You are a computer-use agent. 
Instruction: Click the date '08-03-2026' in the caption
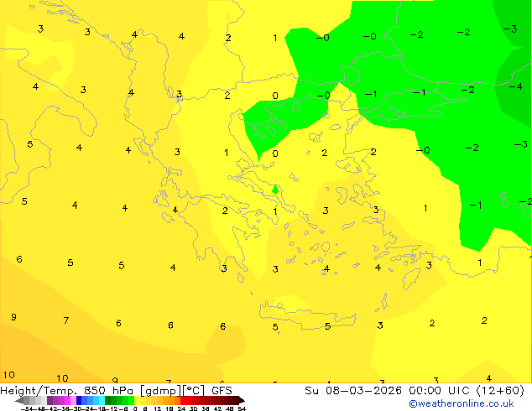pyautogui.click(x=363, y=391)
